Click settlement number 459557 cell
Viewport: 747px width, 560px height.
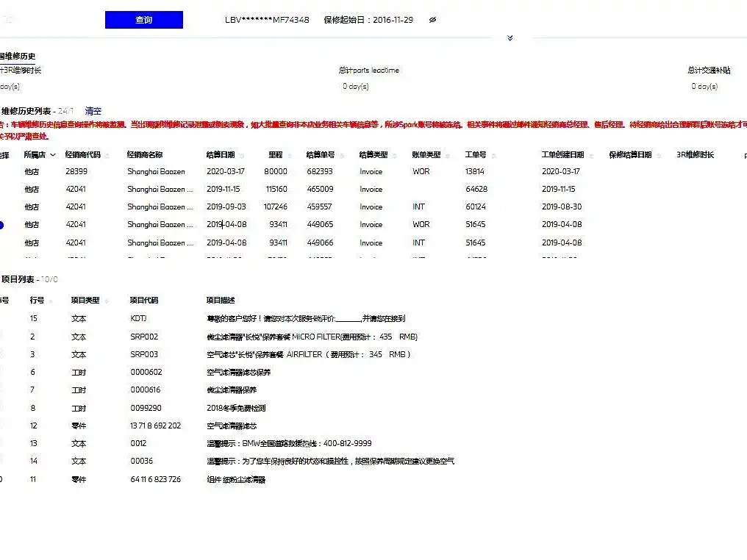click(x=320, y=207)
